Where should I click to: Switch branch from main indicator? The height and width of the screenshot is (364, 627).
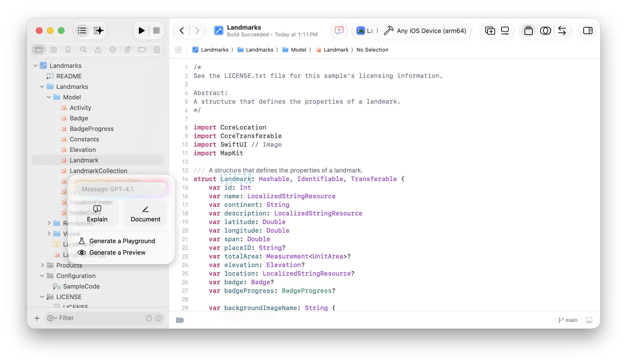tap(568, 320)
